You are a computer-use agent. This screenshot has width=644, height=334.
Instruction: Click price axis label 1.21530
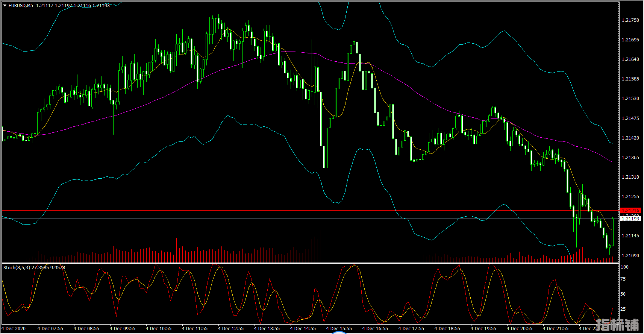630,99
